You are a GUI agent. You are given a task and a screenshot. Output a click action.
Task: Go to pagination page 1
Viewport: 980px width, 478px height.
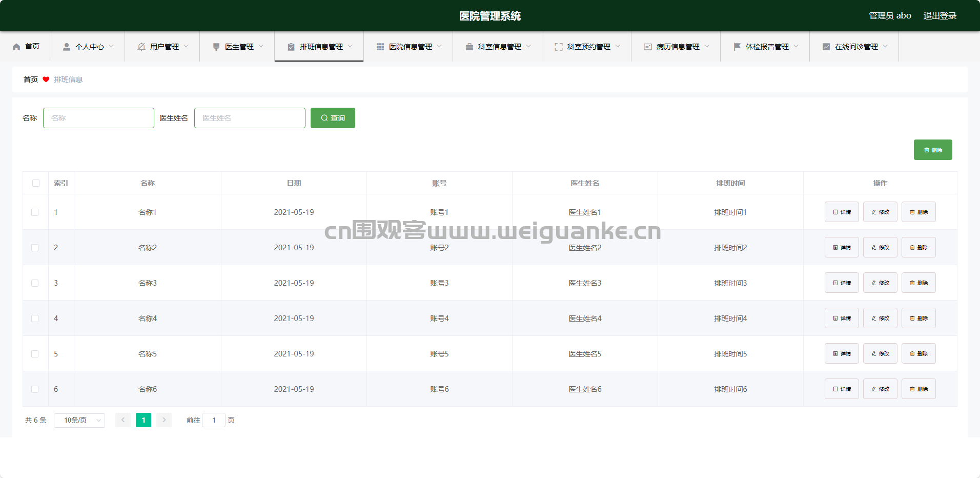144,420
